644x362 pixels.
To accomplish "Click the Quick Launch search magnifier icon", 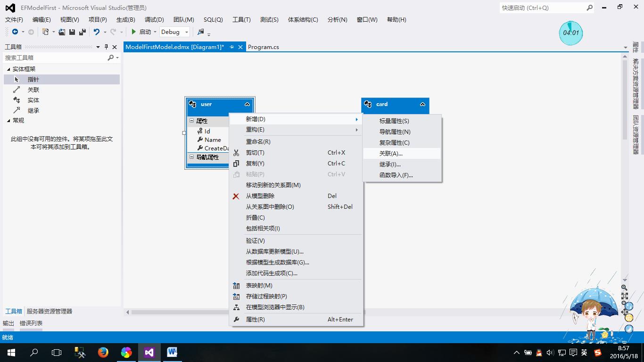I will (x=589, y=8).
